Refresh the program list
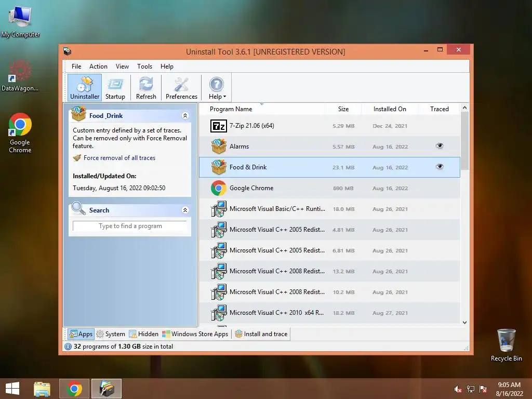532x399 pixels. tap(146, 88)
